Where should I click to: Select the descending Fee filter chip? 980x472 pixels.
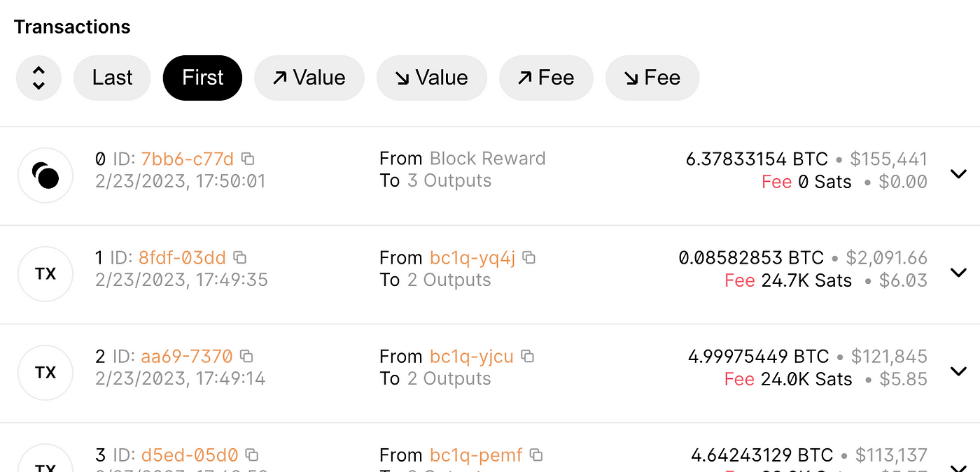point(652,78)
